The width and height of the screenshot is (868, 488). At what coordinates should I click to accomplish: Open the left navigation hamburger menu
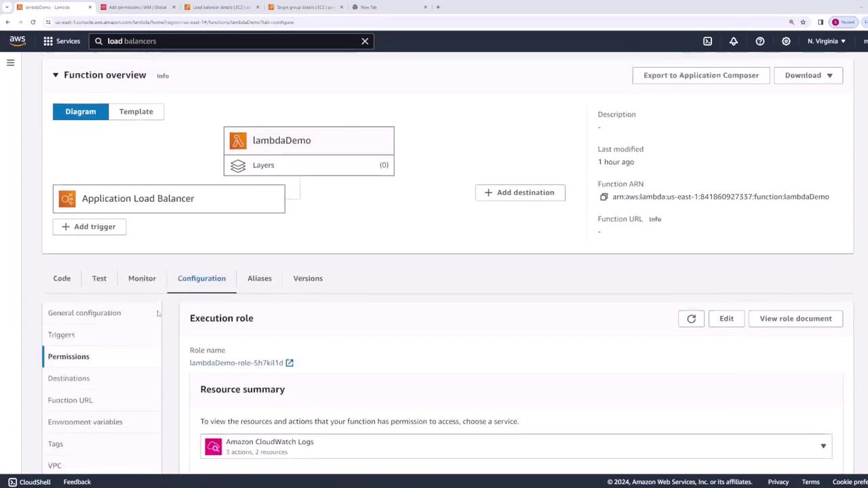(x=10, y=63)
